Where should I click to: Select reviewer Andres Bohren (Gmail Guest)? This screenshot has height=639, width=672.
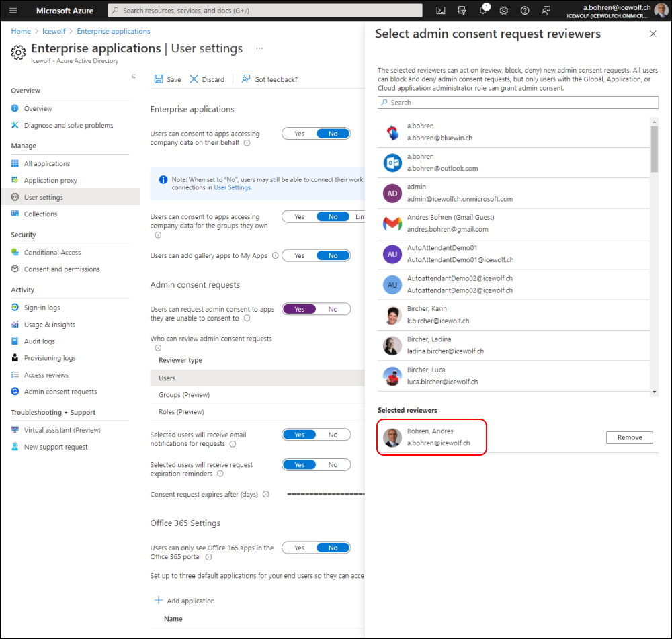tap(513, 223)
